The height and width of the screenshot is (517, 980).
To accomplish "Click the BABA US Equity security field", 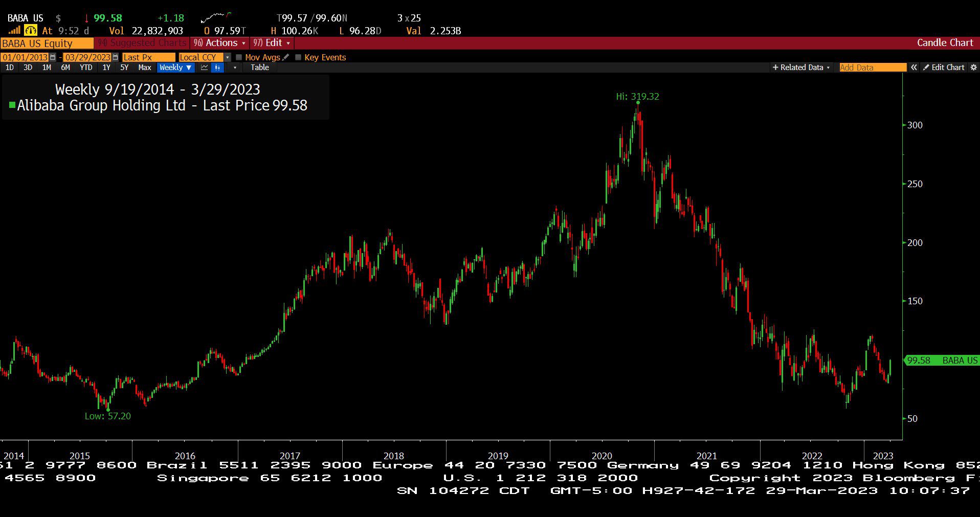I will [47, 43].
